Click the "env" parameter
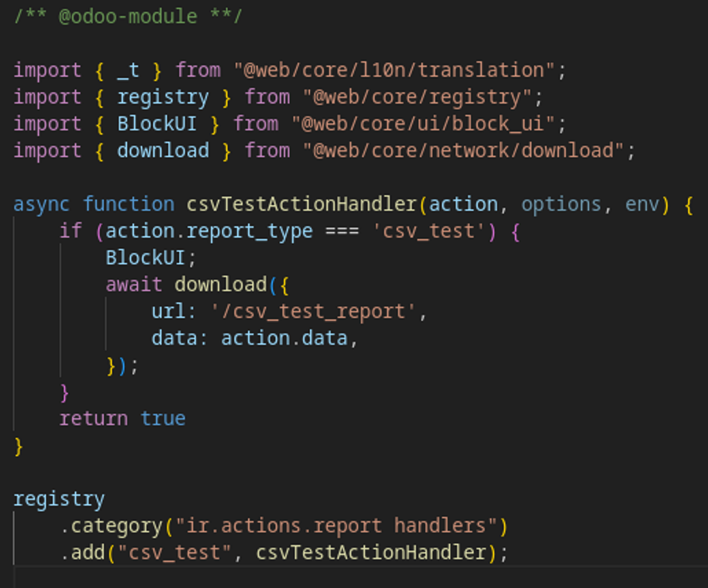The image size is (708, 588). point(641,204)
